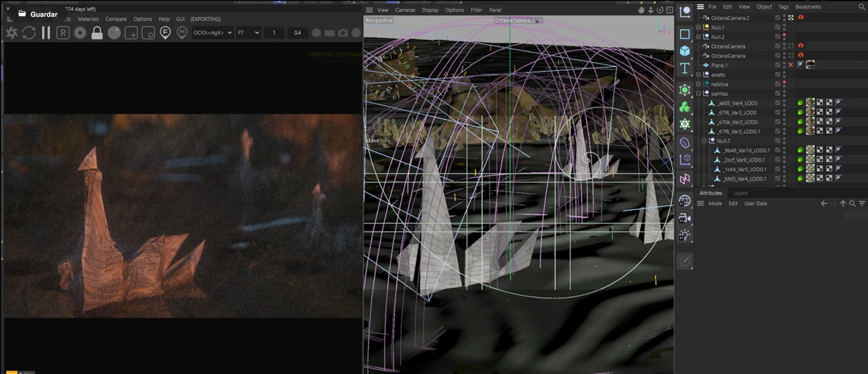Open the Materials menu in Live Viewer
868x374 pixels.
coord(88,19)
